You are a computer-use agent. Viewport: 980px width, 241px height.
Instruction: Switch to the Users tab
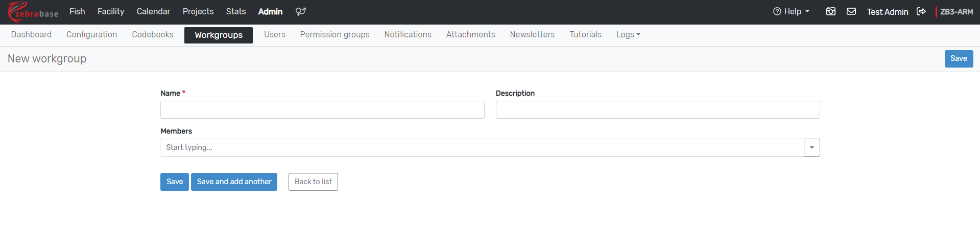click(274, 34)
